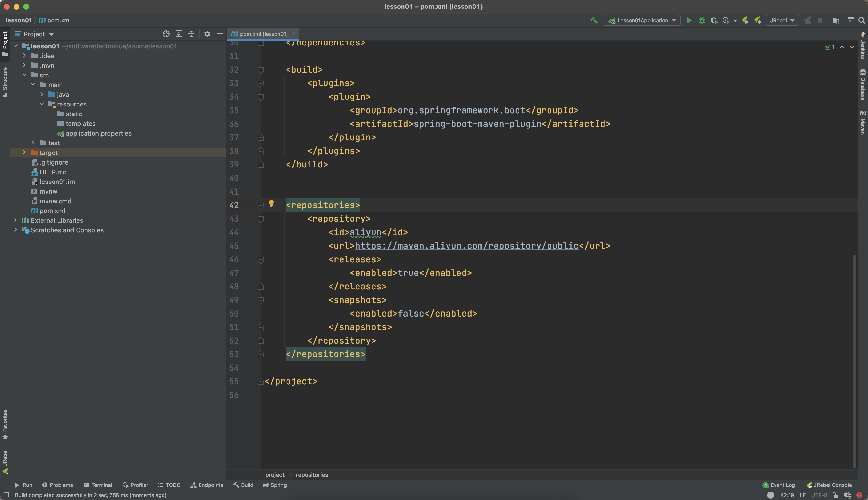Expand the .mvn folder

24,65
